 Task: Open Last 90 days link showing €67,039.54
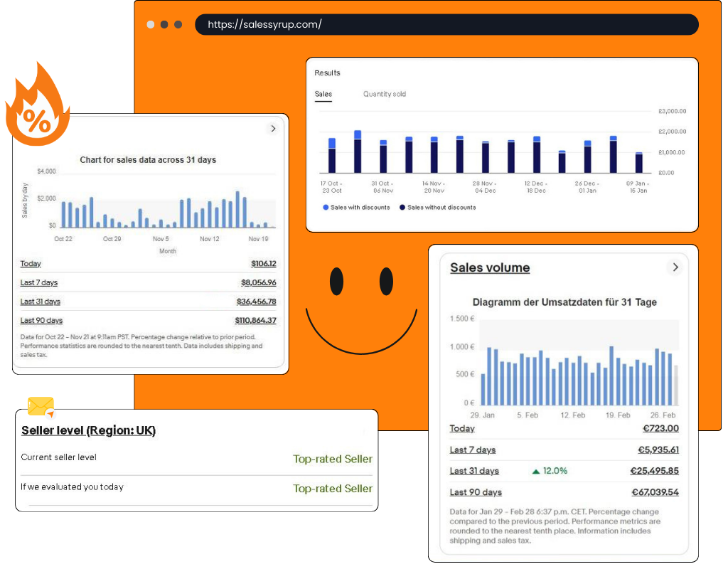click(x=476, y=492)
